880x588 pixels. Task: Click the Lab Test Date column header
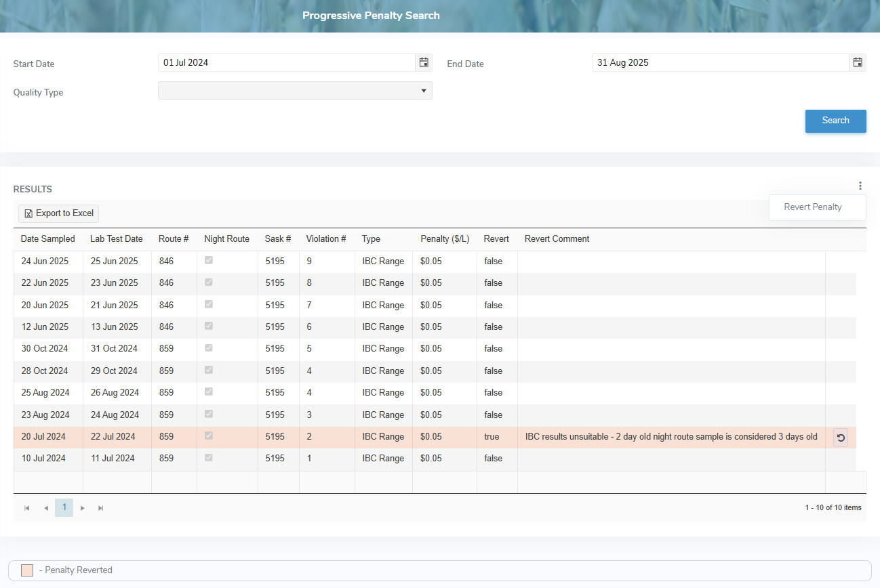117,238
